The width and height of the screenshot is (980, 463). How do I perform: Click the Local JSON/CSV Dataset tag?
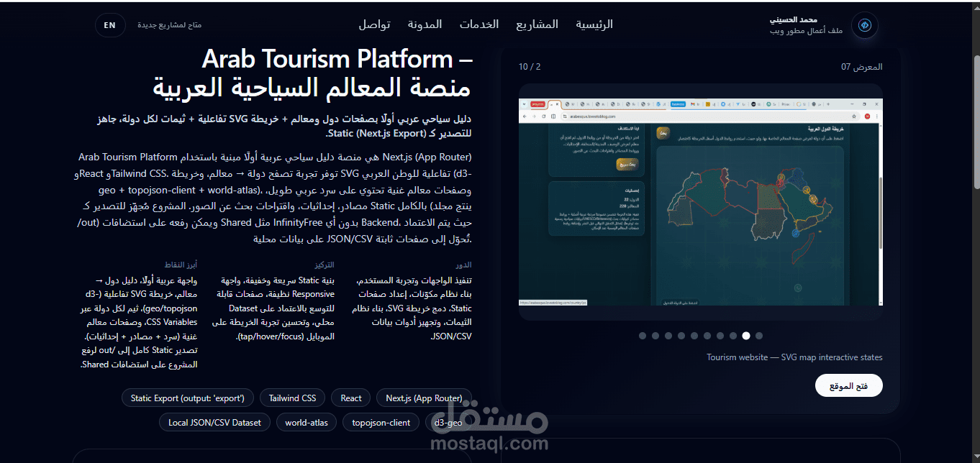click(x=215, y=422)
